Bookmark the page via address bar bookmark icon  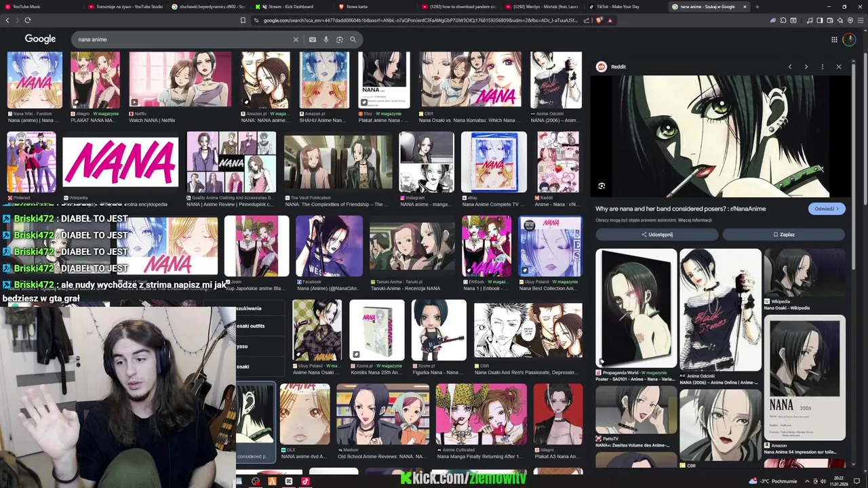(243, 20)
